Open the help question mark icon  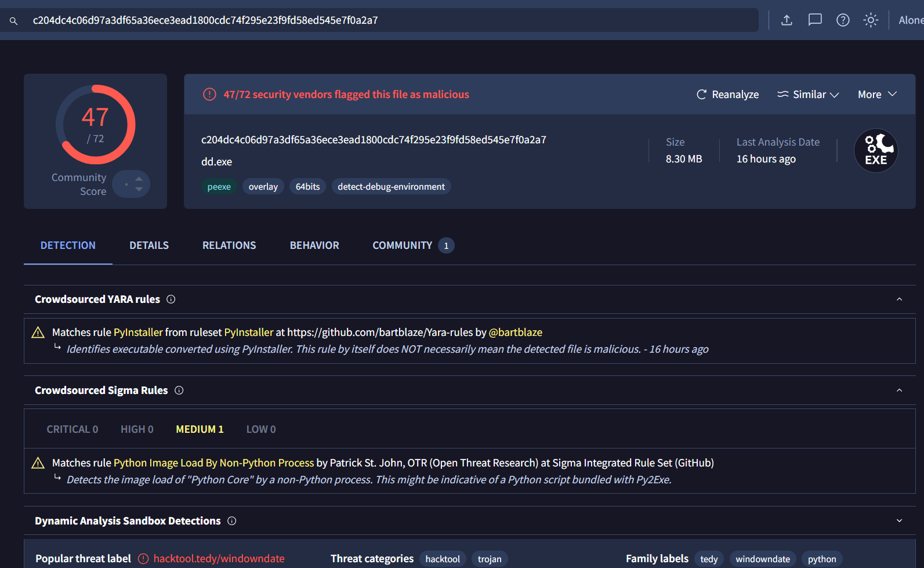point(843,20)
